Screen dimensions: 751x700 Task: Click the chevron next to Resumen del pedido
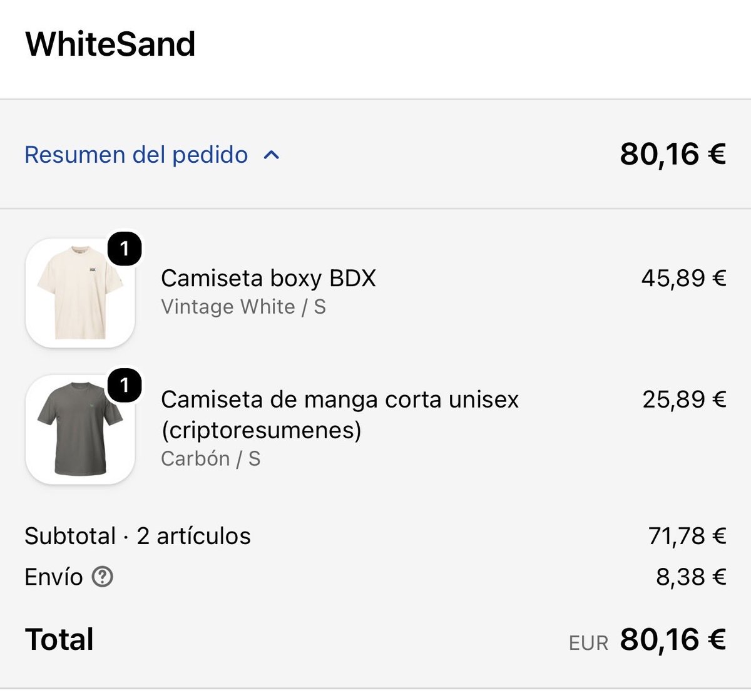[x=272, y=155]
